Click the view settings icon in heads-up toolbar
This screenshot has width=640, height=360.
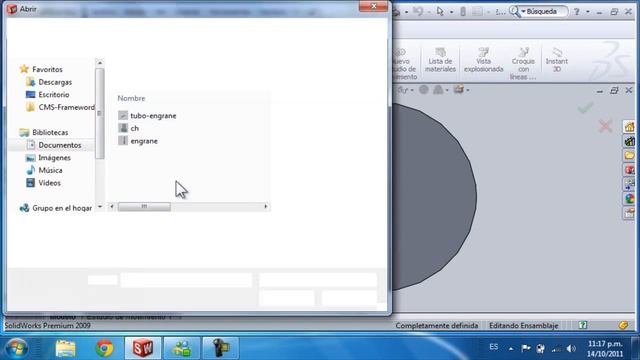click(x=458, y=89)
